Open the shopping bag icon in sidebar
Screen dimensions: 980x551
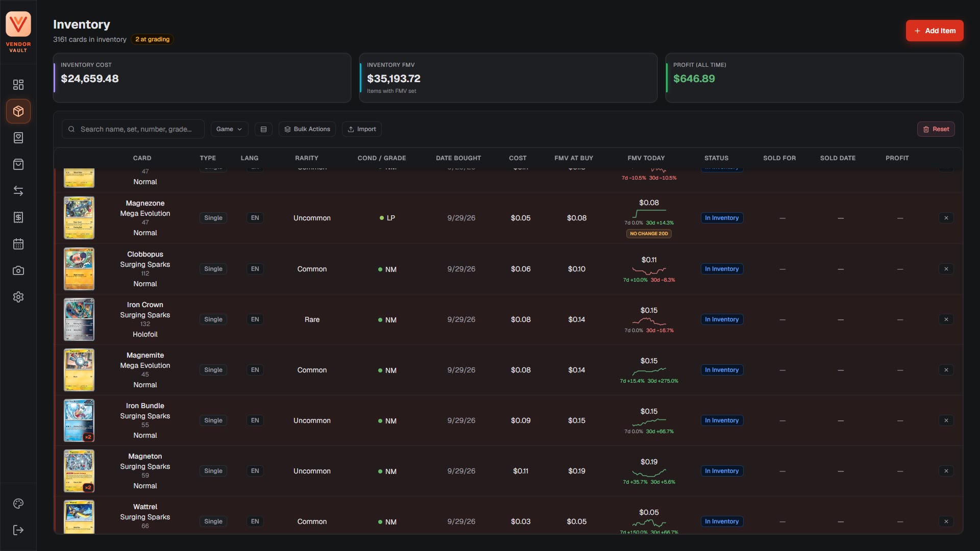click(x=18, y=164)
